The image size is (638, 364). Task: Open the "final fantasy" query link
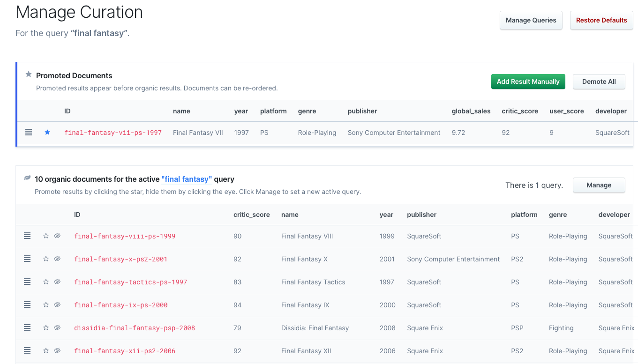(187, 179)
